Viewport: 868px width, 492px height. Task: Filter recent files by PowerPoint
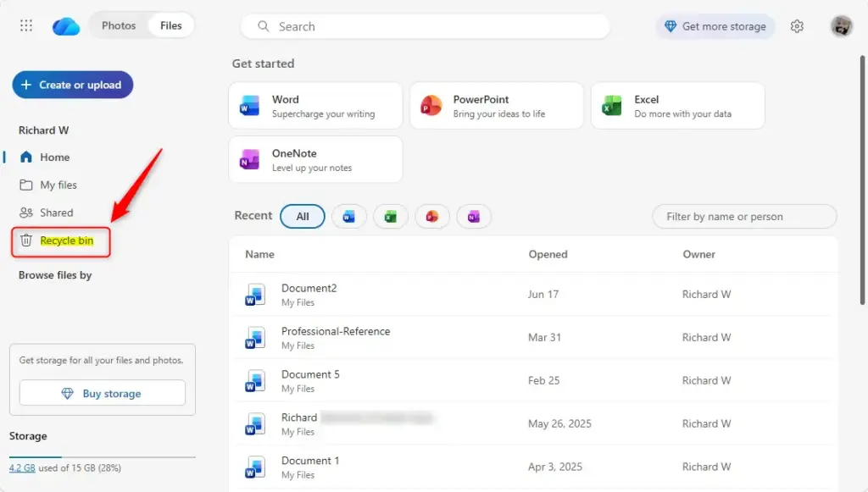(x=431, y=216)
